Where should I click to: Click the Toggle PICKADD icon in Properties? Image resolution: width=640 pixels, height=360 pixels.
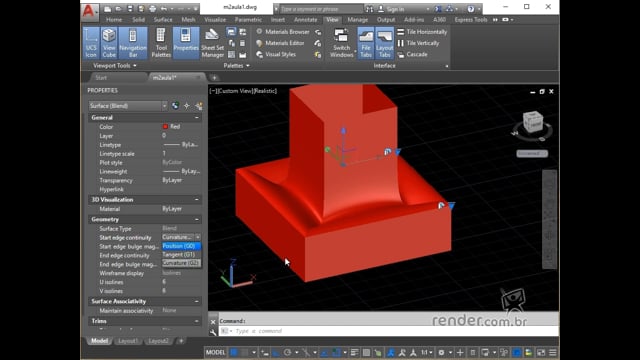pos(175,106)
